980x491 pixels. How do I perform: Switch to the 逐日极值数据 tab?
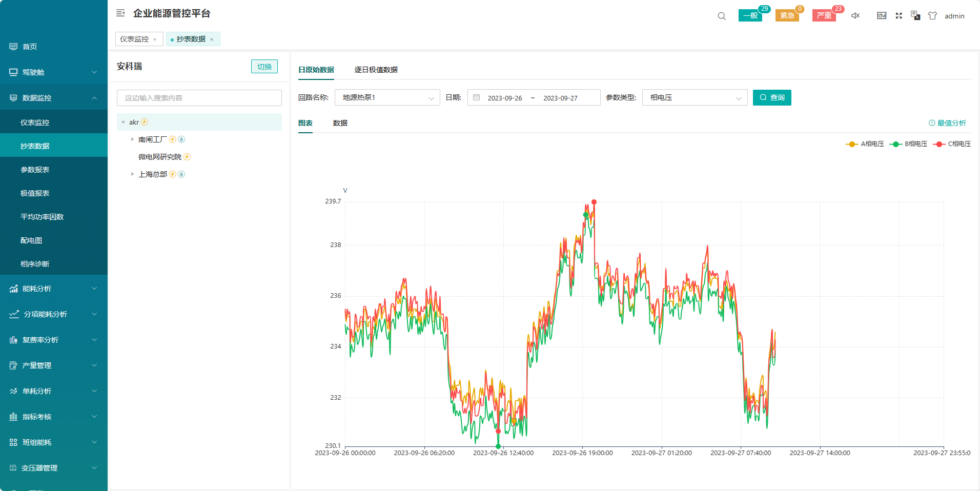click(376, 70)
